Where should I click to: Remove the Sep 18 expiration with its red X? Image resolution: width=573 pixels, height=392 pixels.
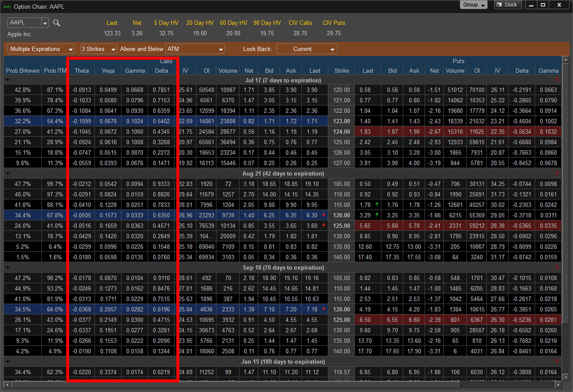557,267
